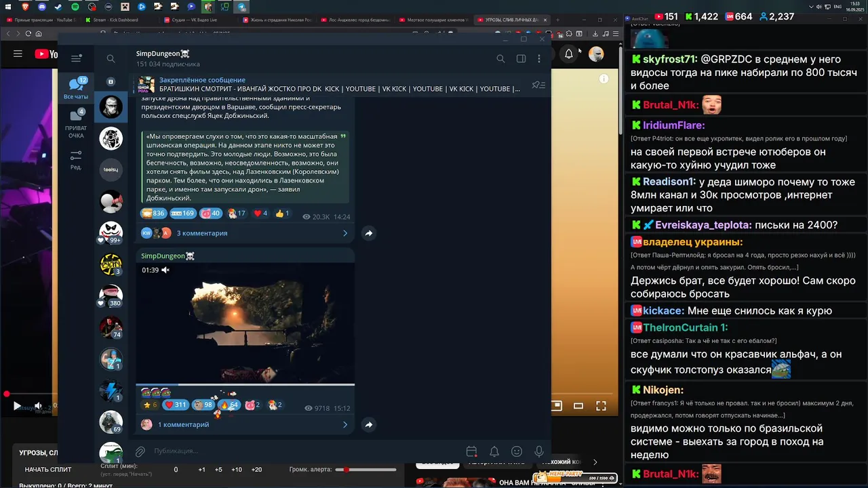Open the chat with 74 unread badge

click(111, 327)
